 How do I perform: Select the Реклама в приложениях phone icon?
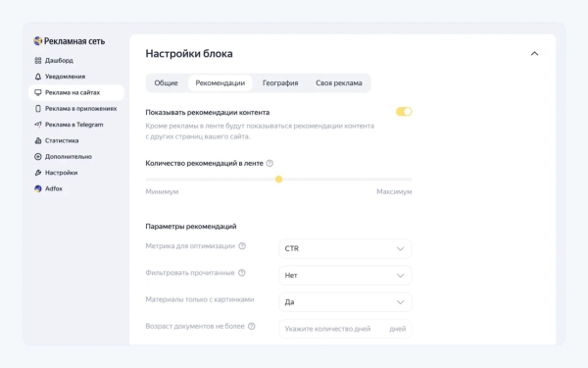point(38,109)
